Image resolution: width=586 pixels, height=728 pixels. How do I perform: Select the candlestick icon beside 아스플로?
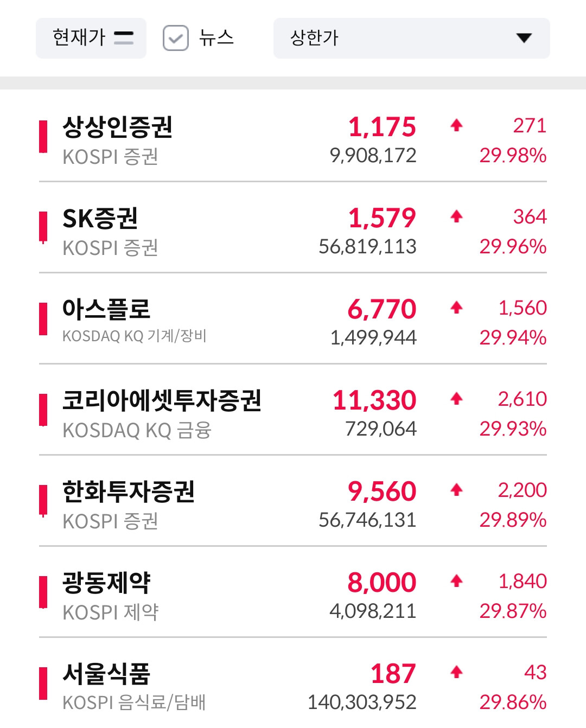[43, 320]
